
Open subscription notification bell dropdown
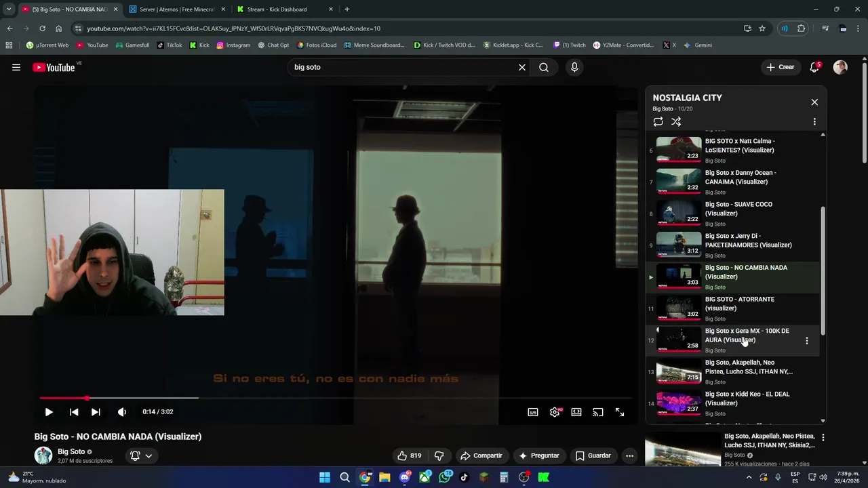141,455
